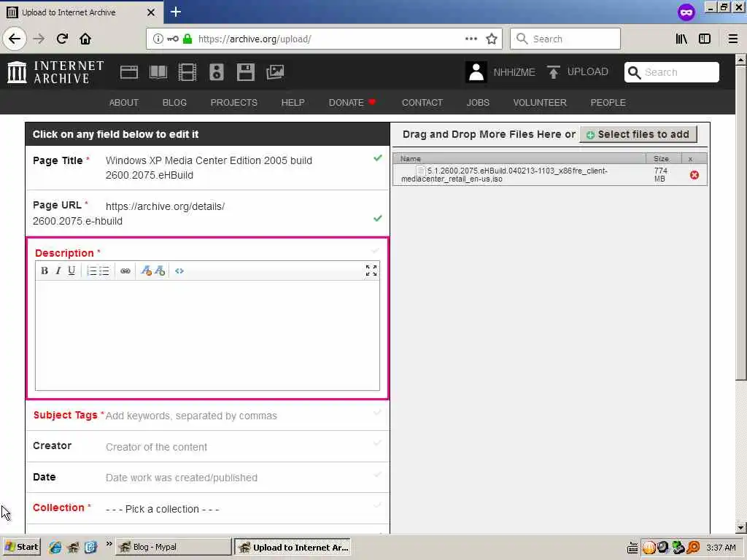Click the Archive search field
This screenshot has height=560, width=747.
pos(671,72)
